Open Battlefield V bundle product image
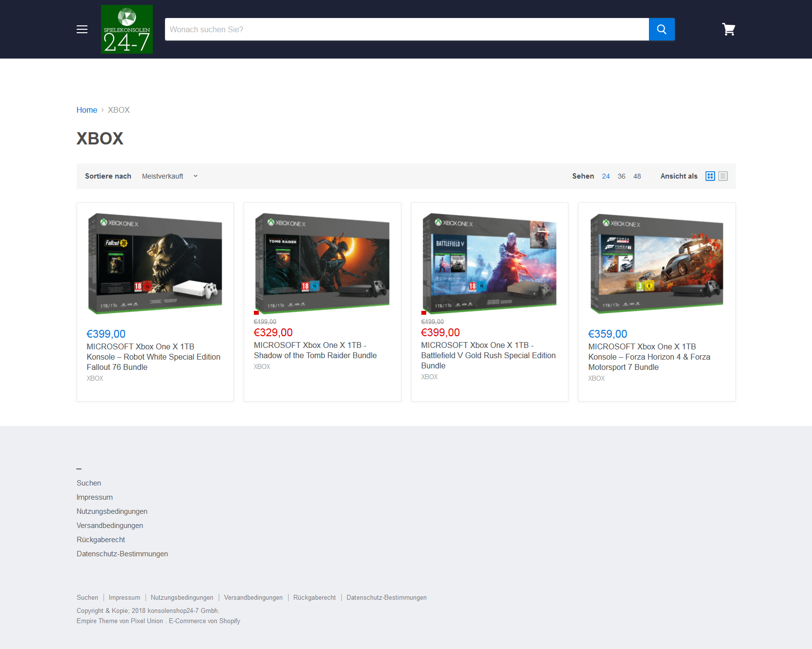This screenshot has height=649, width=812. pyautogui.click(x=490, y=263)
